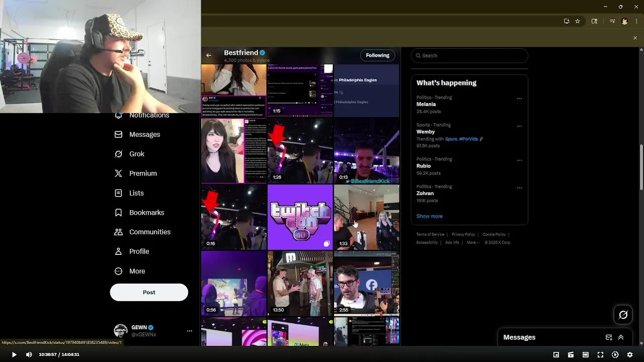Image resolution: width=644 pixels, height=362 pixels.
Task: Create a new post with Post button
Action: tap(149, 292)
